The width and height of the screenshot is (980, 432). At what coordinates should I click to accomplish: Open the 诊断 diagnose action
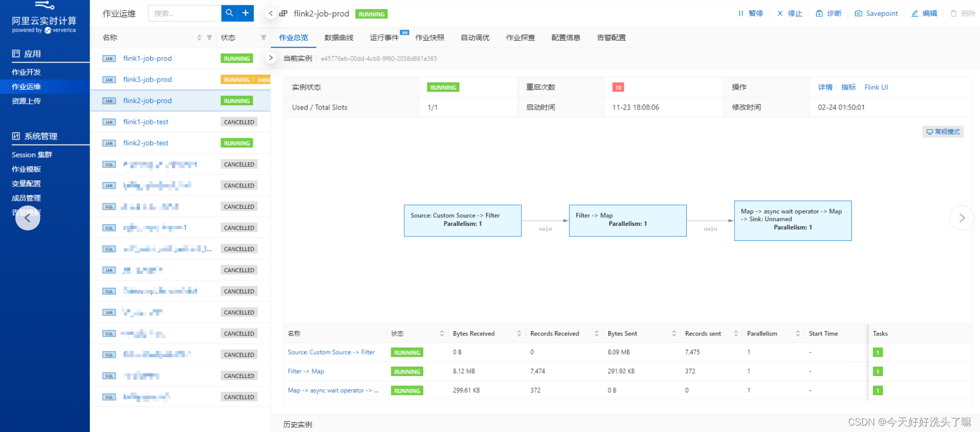tap(828, 13)
